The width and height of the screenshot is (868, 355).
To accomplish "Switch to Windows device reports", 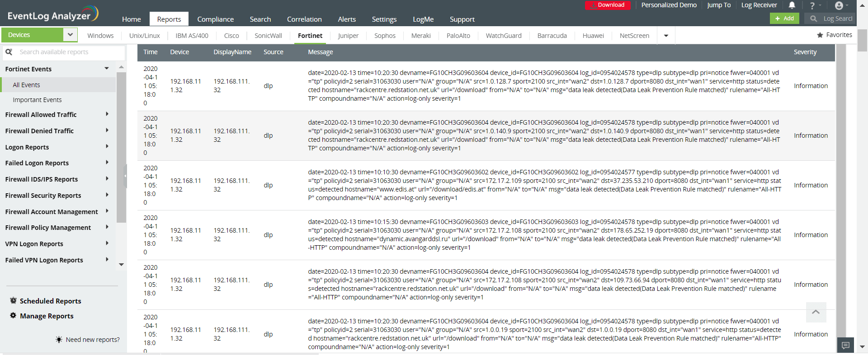I will (100, 36).
